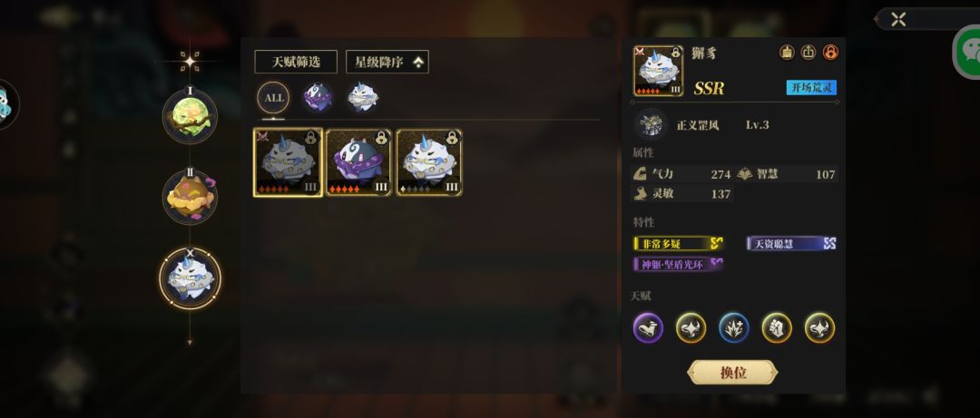Choose the highlighted white spirit slot
980x418 pixels.
pos(190,278)
